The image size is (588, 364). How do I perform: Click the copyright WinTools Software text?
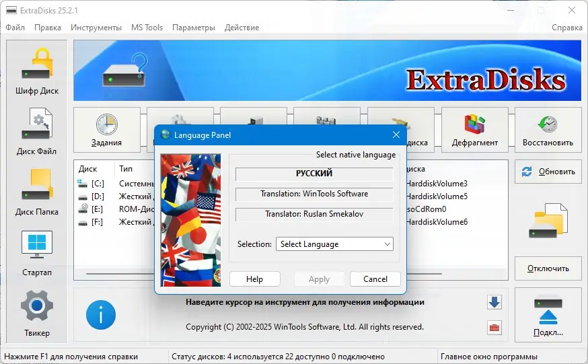(305, 327)
